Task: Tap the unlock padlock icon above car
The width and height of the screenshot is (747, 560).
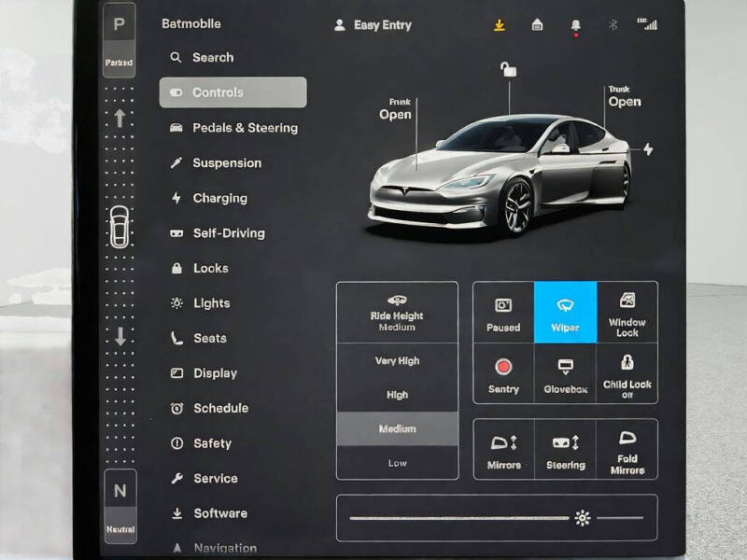Action: point(508,69)
